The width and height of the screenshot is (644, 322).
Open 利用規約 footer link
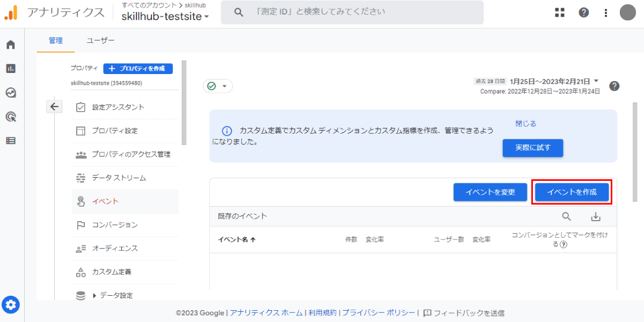pyautogui.click(x=323, y=313)
